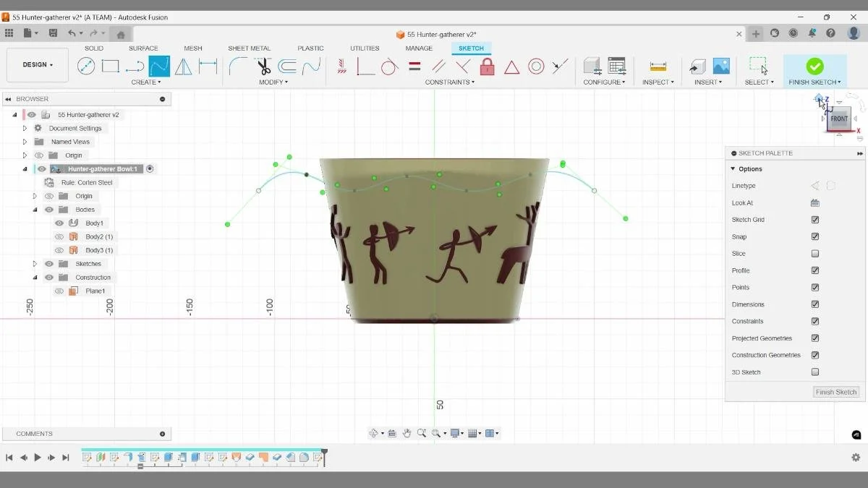Click the Offset tool icon
Viewport: 868px width, 488px height.
tap(286, 66)
